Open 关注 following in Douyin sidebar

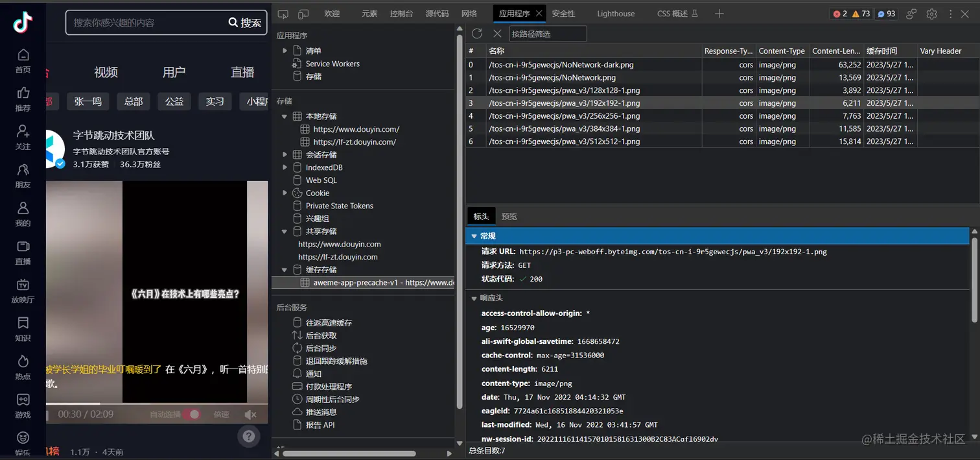[23, 138]
